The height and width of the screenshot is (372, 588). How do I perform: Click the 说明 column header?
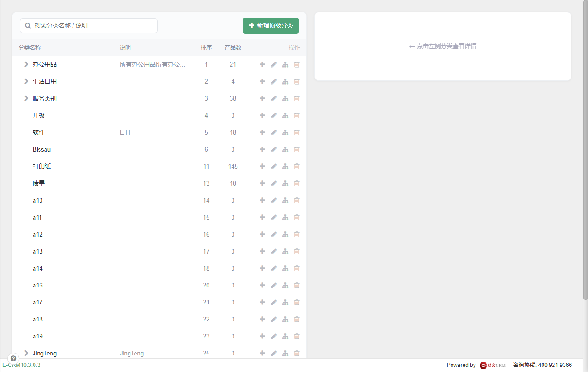[125, 48]
